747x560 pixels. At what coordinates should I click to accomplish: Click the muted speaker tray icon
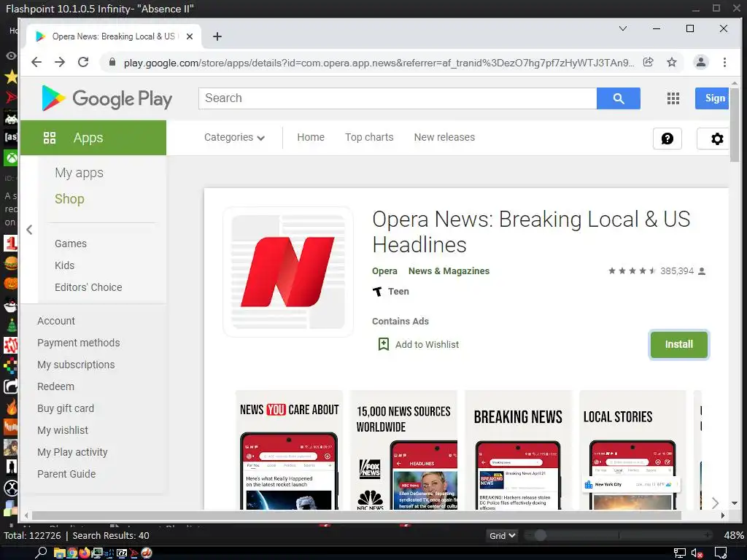697,553
